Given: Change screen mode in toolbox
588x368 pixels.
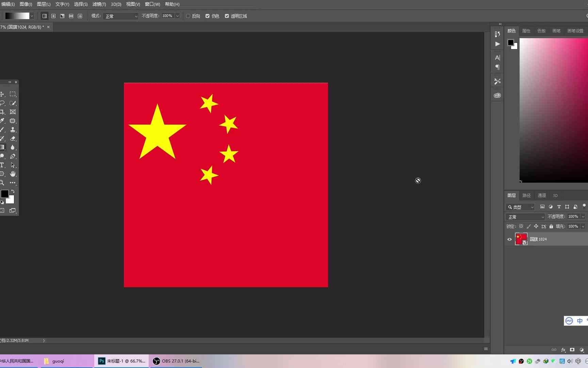Looking at the screenshot, I should 13,211.
